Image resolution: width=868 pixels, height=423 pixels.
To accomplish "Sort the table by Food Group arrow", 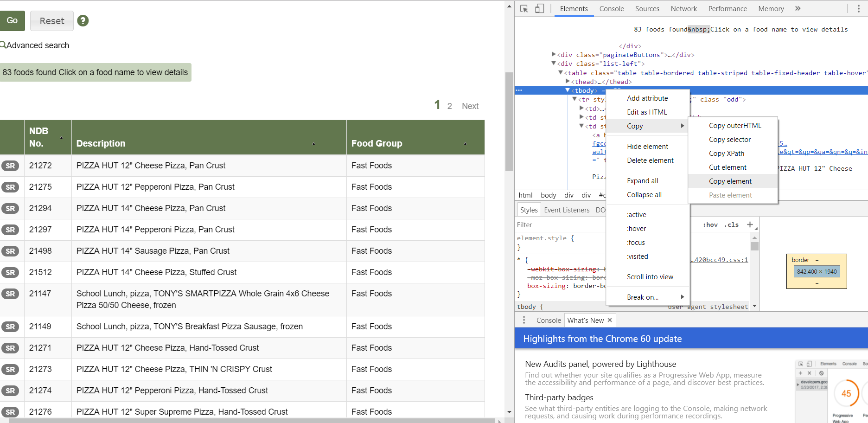I will (x=465, y=144).
